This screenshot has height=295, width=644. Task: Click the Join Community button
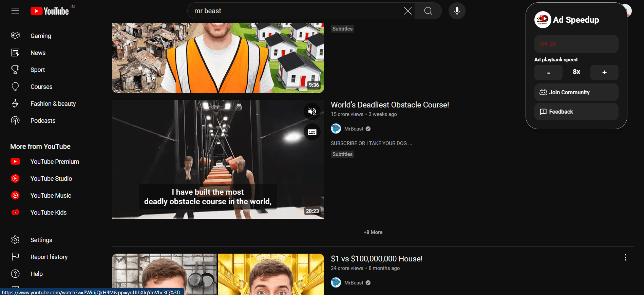576,92
